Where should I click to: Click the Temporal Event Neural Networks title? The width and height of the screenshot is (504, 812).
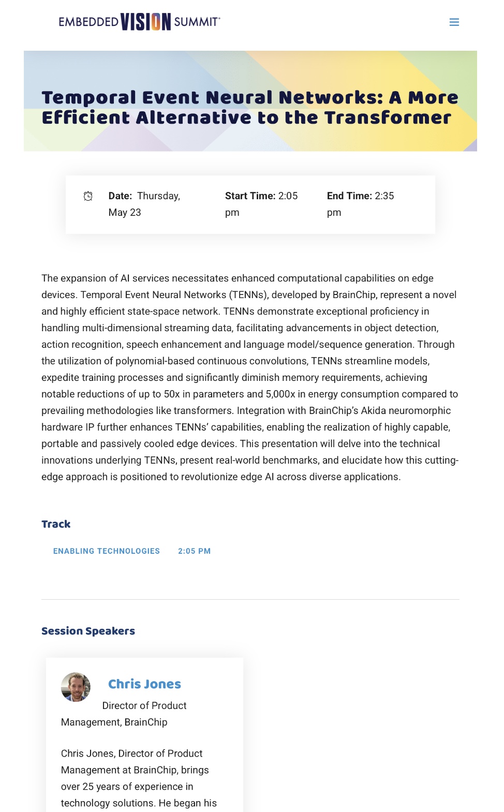[x=249, y=108]
